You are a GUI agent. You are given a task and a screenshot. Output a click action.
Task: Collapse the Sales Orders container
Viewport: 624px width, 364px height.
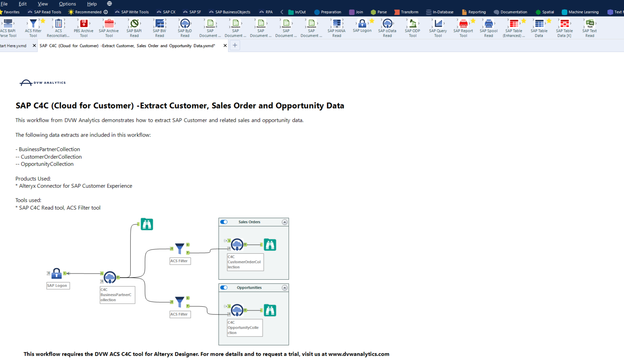(x=285, y=222)
